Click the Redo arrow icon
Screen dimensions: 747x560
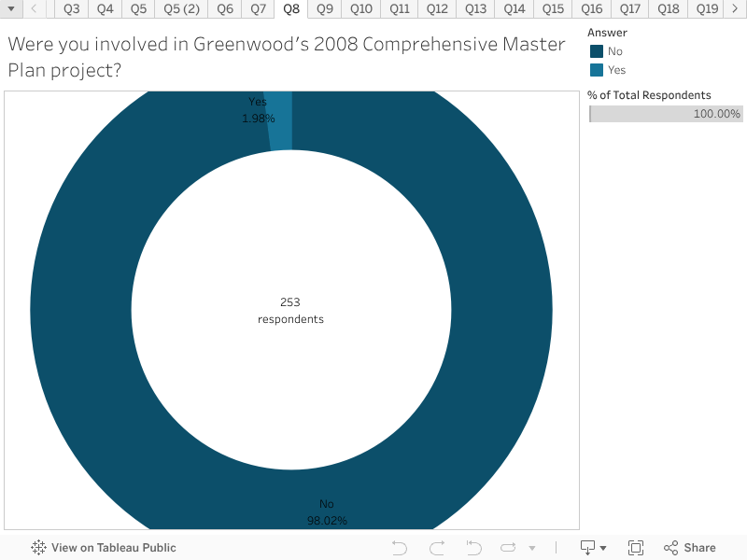[x=437, y=548]
